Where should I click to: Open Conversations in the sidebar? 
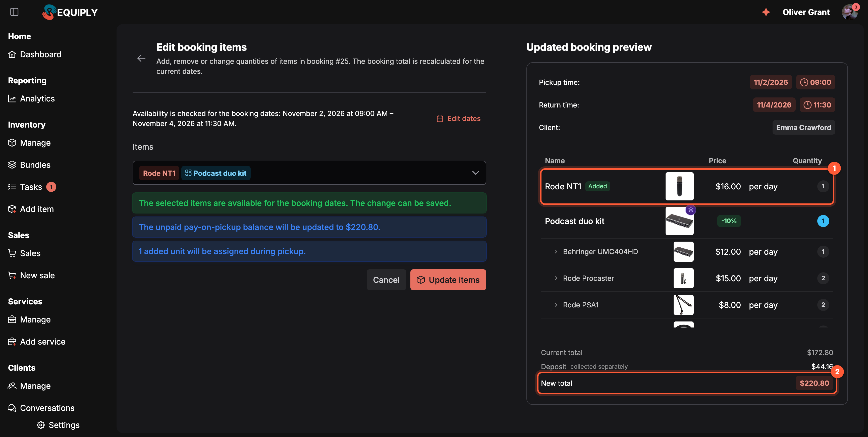pyautogui.click(x=41, y=408)
